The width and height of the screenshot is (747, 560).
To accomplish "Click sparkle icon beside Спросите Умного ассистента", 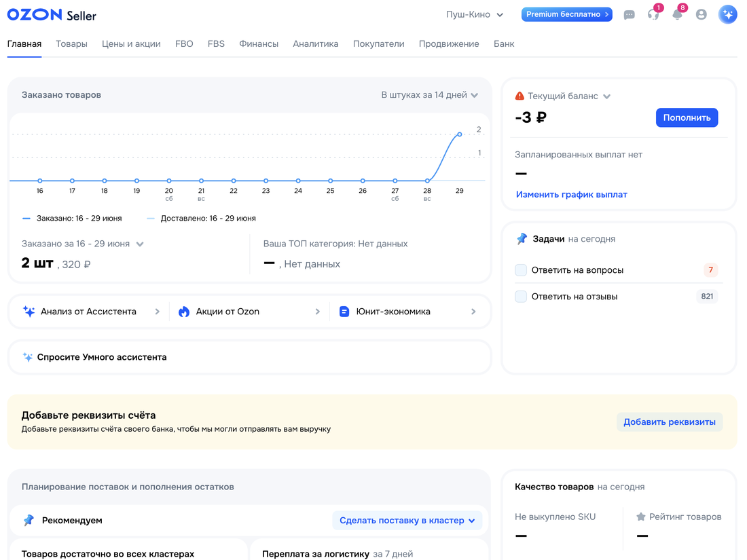I will tap(28, 357).
